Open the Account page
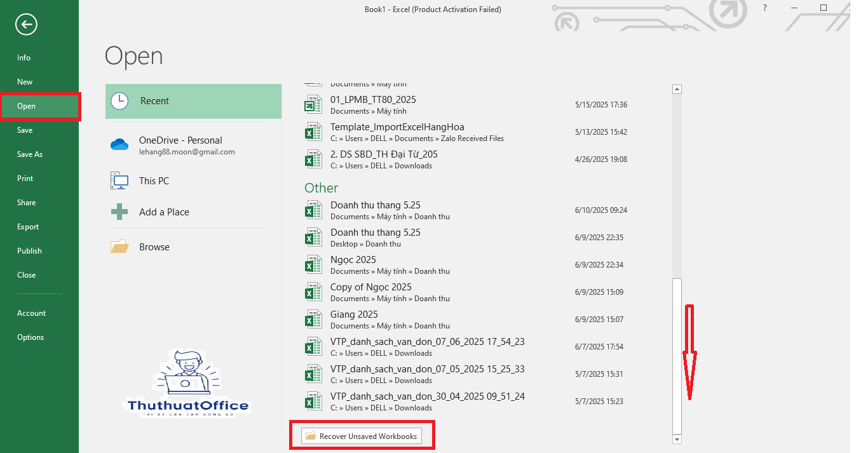 39,313
